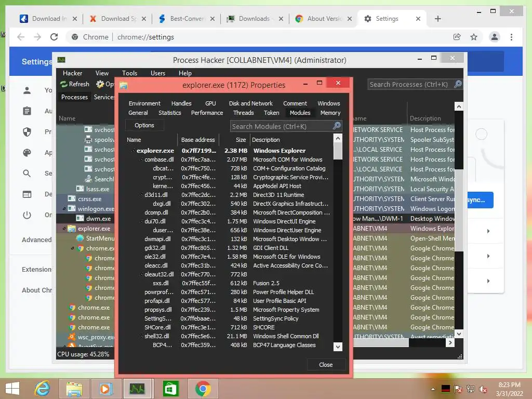Collapse the explorer.exe tree node in process list
Viewport: 532px width, 399px height.
(64, 229)
